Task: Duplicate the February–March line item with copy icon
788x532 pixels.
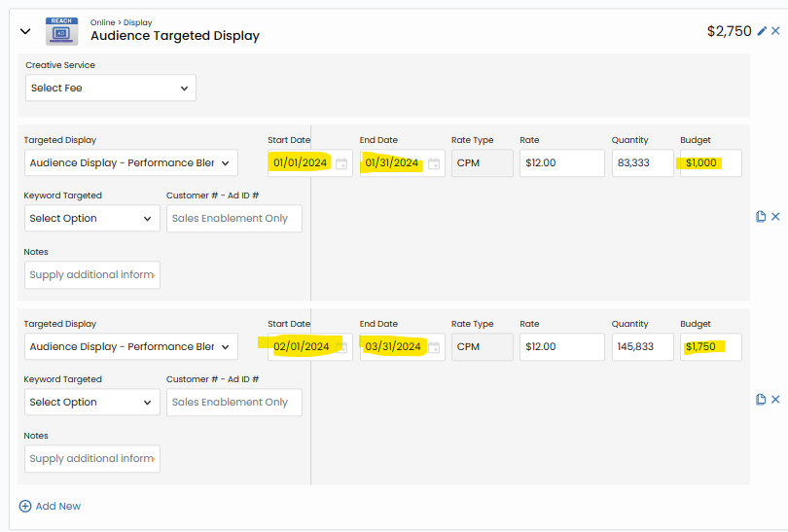Action: pos(761,400)
